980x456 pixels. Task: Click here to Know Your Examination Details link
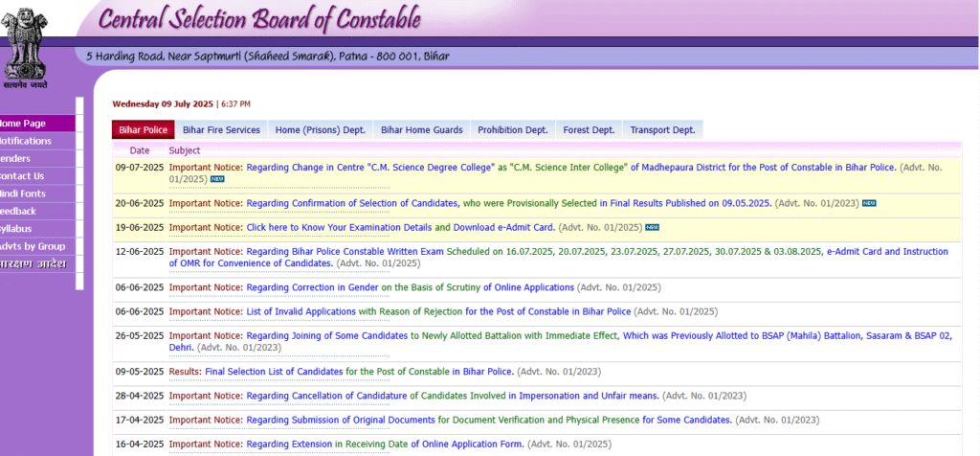click(340, 227)
